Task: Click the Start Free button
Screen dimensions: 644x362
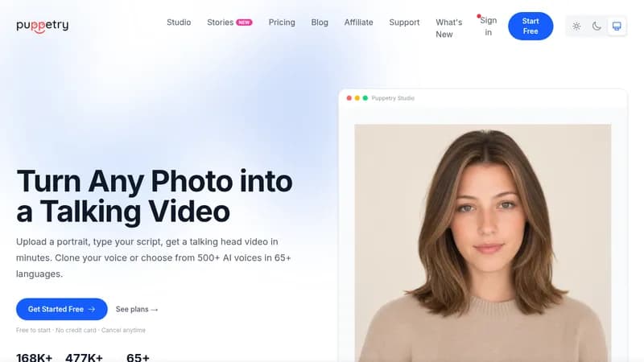Action: pos(530,27)
